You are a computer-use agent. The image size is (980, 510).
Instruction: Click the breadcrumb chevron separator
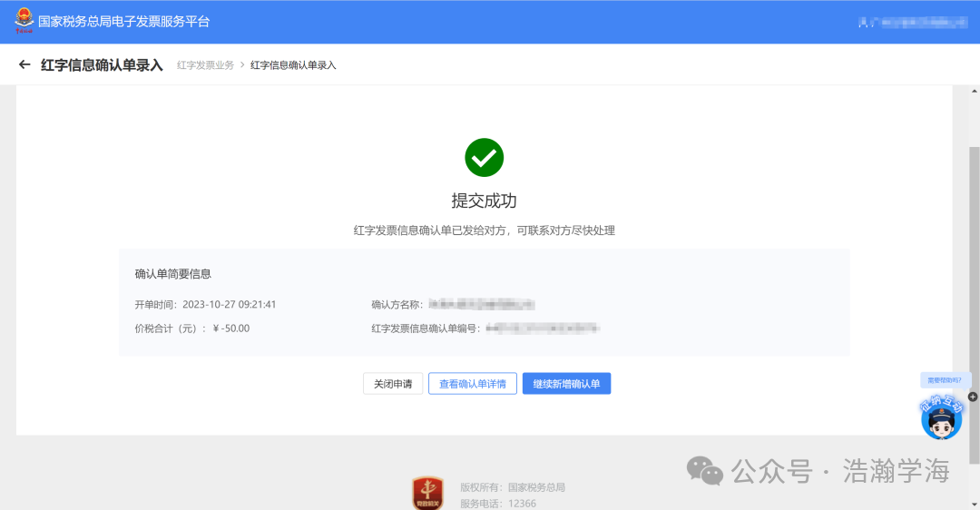(x=242, y=65)
